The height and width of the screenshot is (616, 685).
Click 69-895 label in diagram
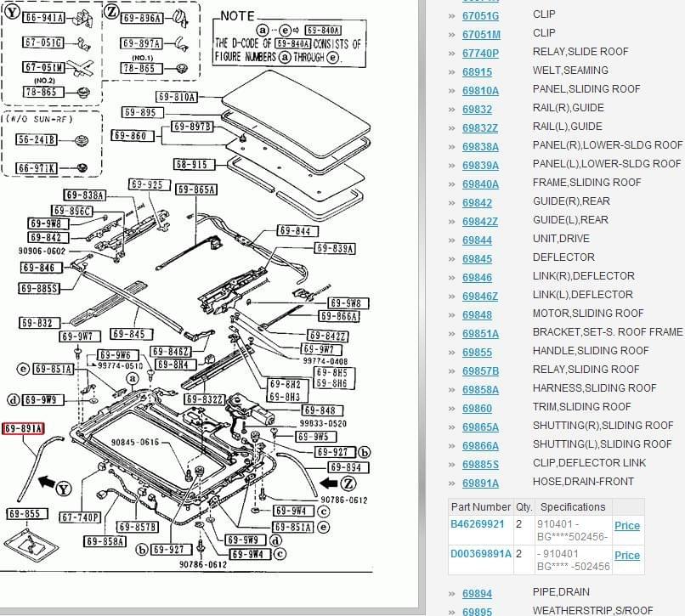point(143,113)
